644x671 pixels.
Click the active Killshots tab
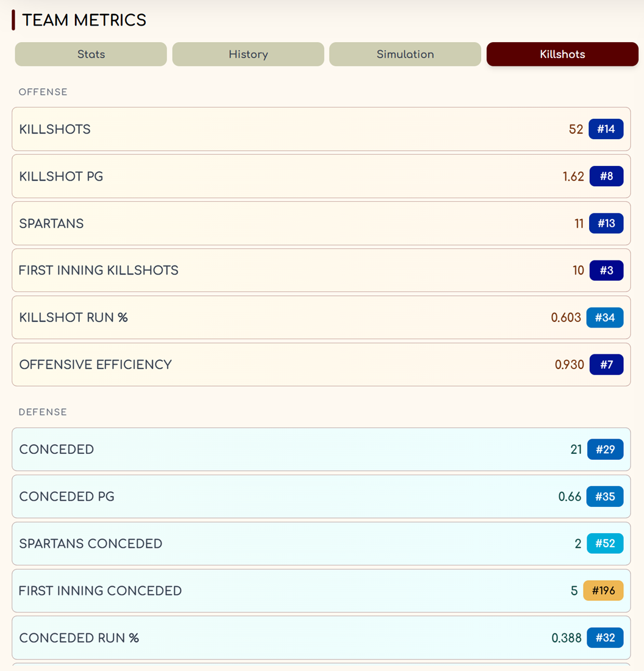point(562,54)
